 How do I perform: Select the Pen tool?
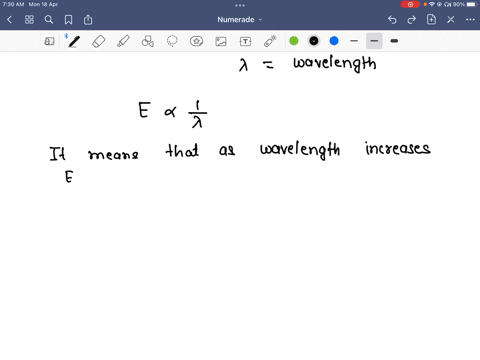(x=74, y=41)
